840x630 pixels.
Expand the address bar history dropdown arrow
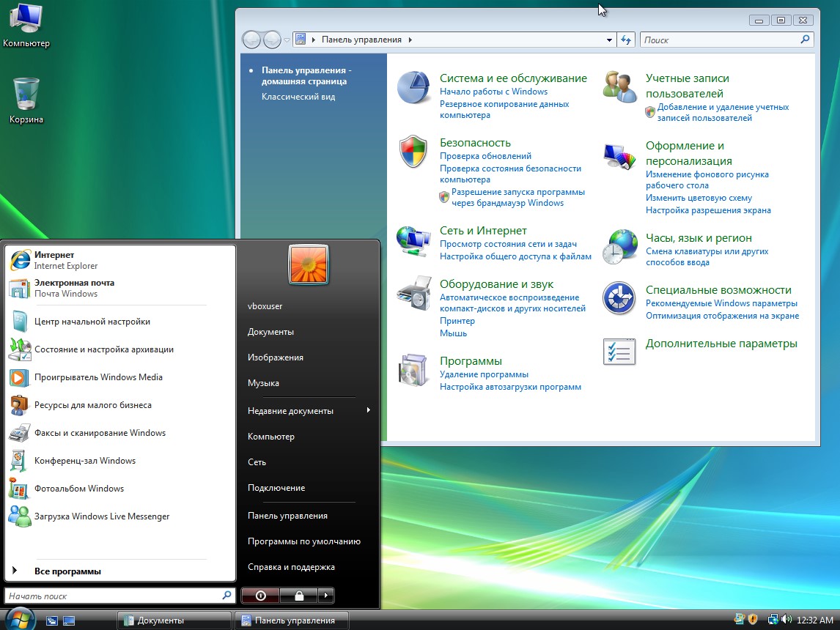[x=609, y=40]
